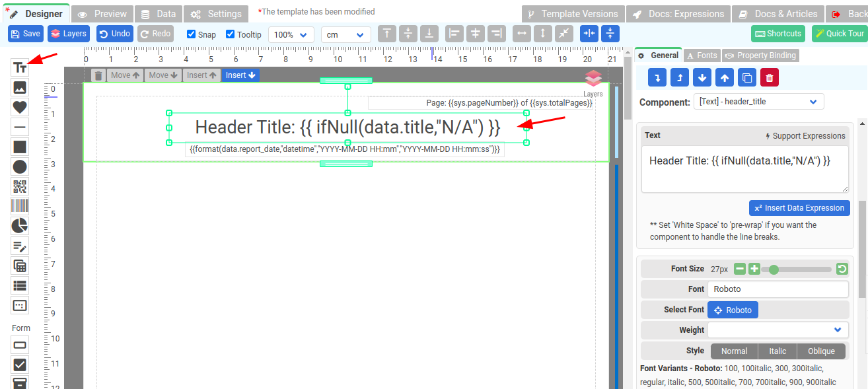Toggle the Snap checkbox
Viewport: 868px width, 389px height.
(x=192, y=34)
